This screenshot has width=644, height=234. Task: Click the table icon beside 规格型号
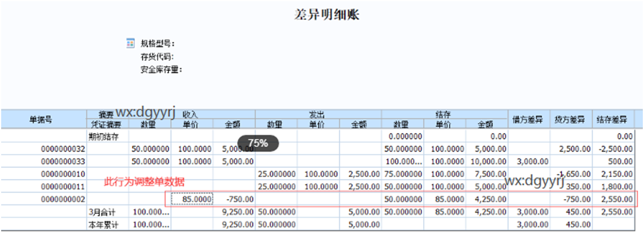coord(131,44)
